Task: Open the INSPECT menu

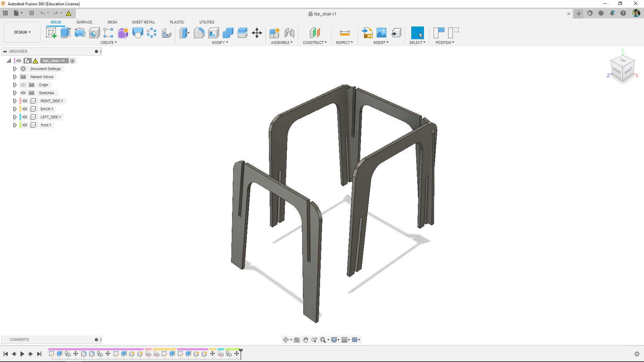Action: tap(344, 43)
